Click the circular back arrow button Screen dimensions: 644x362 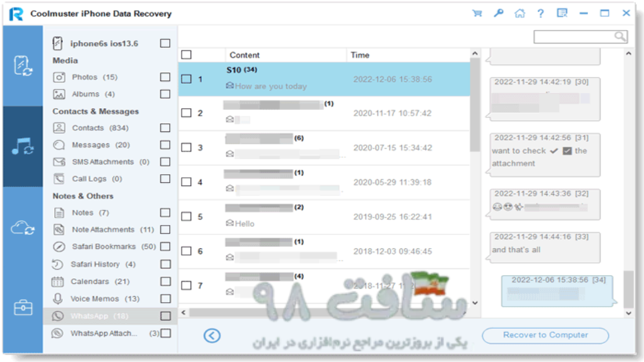tap(212, 336)
